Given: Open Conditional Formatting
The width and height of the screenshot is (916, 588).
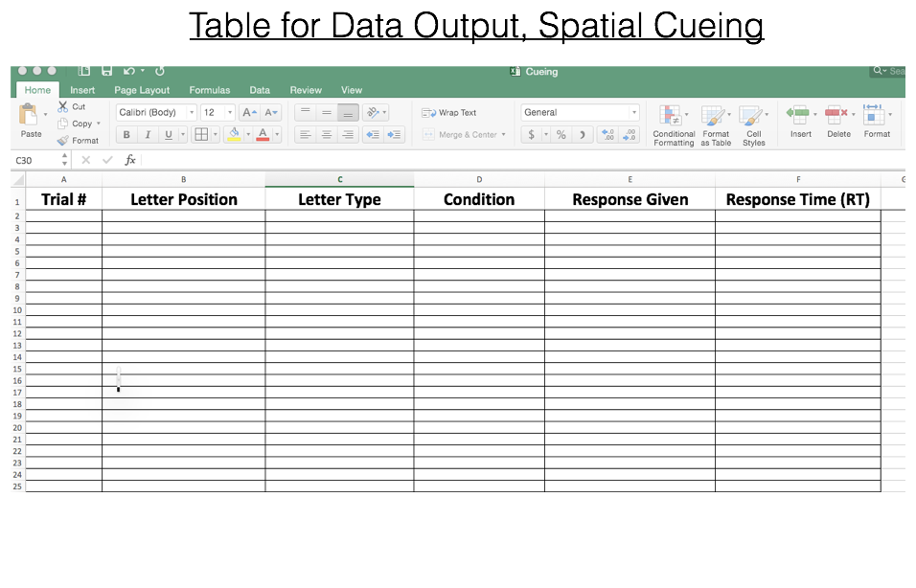Looking at the screenshot, I should coord(674,125).
